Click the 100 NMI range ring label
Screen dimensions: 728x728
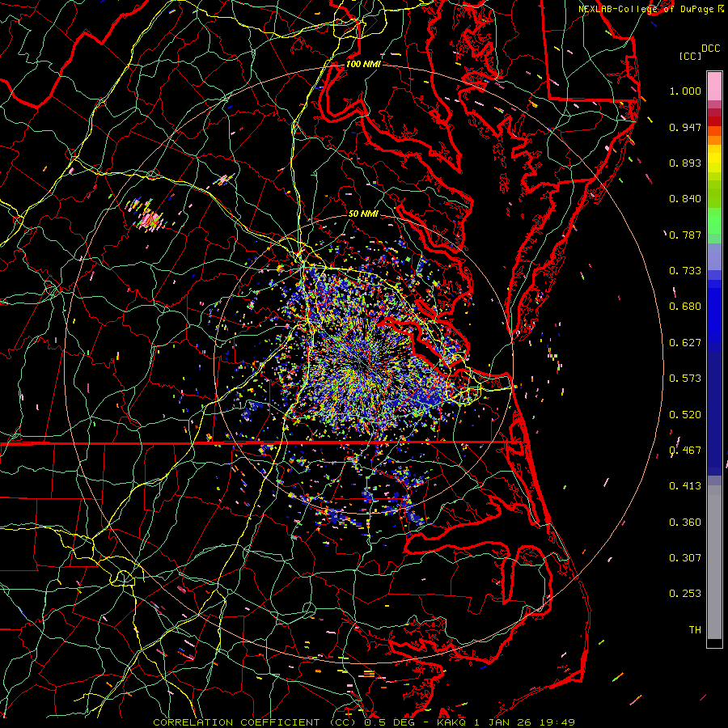pos(363,64)
